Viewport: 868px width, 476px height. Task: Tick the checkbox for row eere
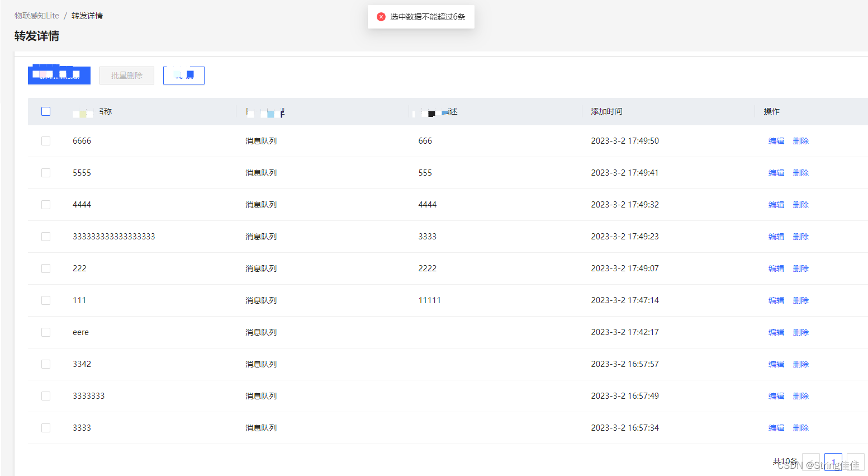(x=46, y=332)
